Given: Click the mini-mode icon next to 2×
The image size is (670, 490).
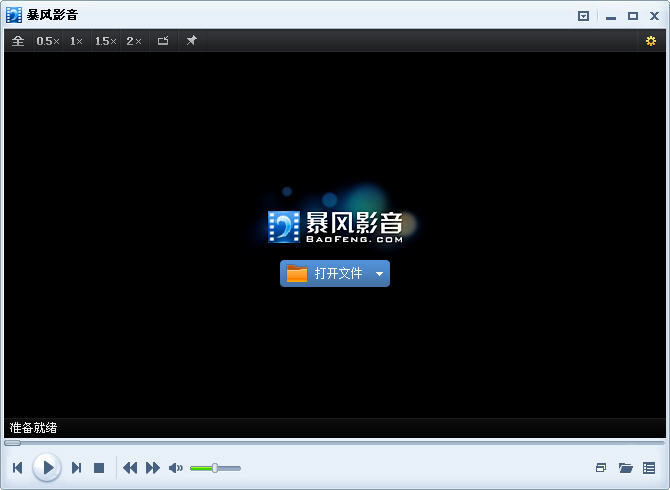Looking at the screenshot, I should 163,41.
